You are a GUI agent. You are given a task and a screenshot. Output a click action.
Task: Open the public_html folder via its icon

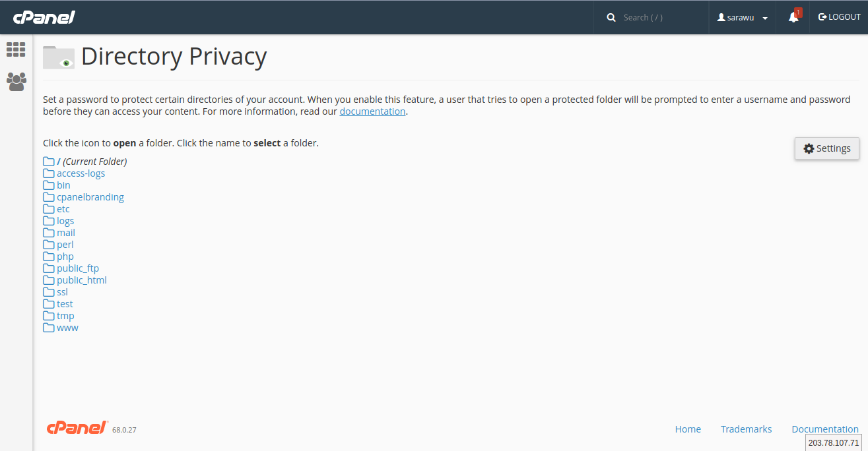point(49,280)
